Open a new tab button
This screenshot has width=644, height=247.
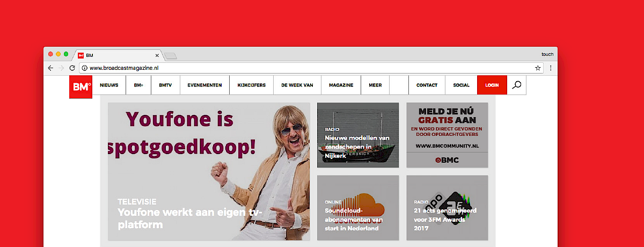(170, 55)
